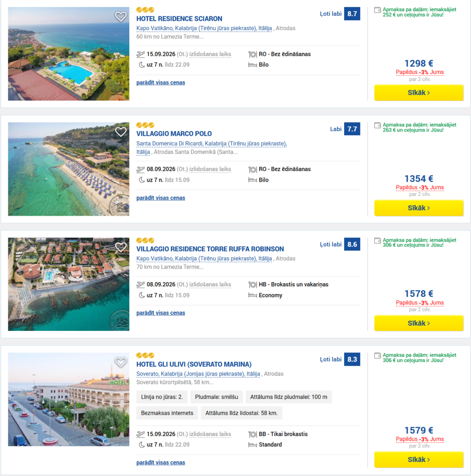The image size is (471, 476).
Task: Open Sīkāk details for 1298 € offer
Action: click(419, 93)
